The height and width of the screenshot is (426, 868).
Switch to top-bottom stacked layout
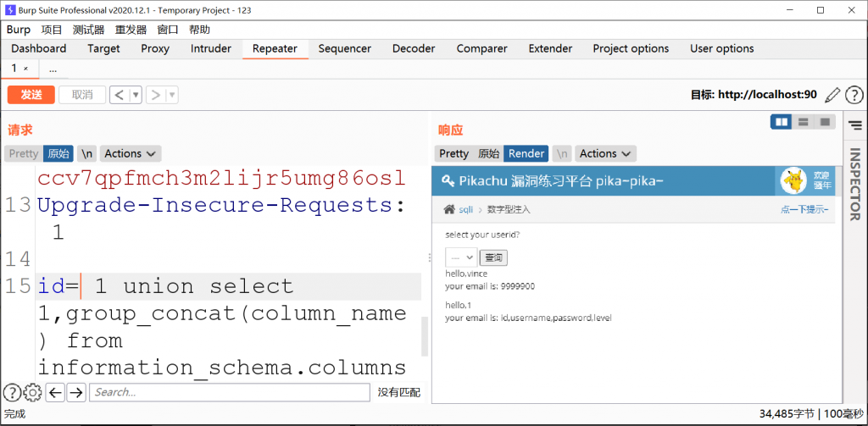pos(803,123)
